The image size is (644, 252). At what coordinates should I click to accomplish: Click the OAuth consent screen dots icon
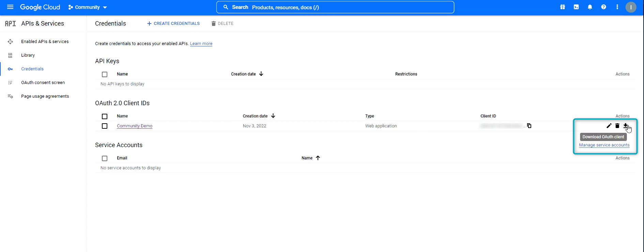coord(10,82)
